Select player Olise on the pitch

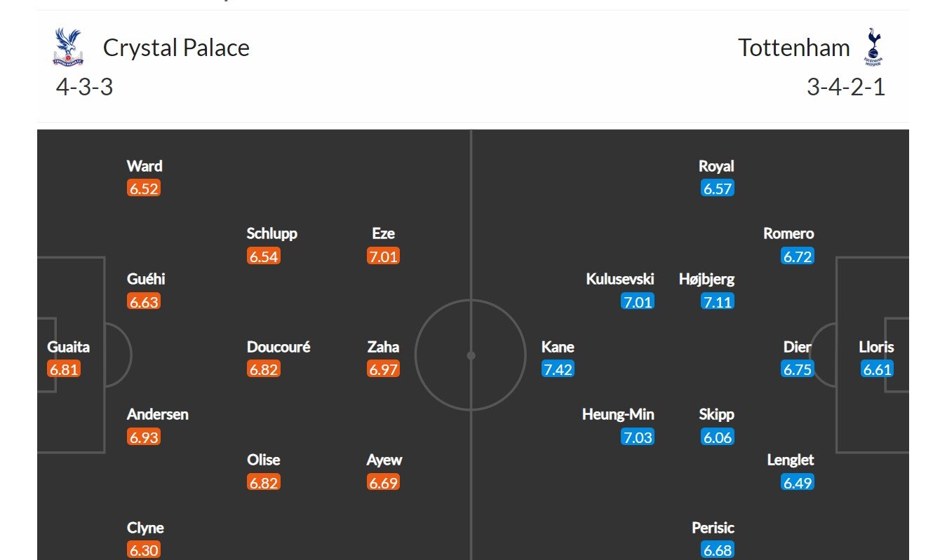click(263, 460)
